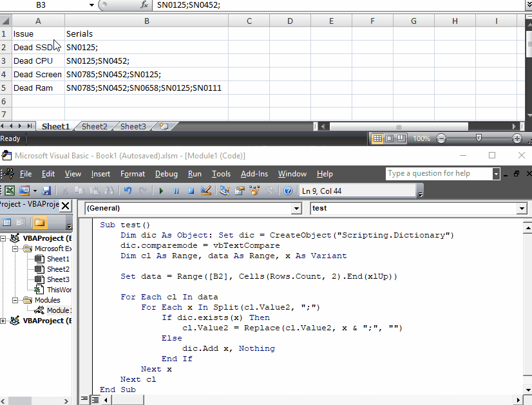532x405 pixels.
Task: Toggle Design Mode icon
Action: pos(206,191)
